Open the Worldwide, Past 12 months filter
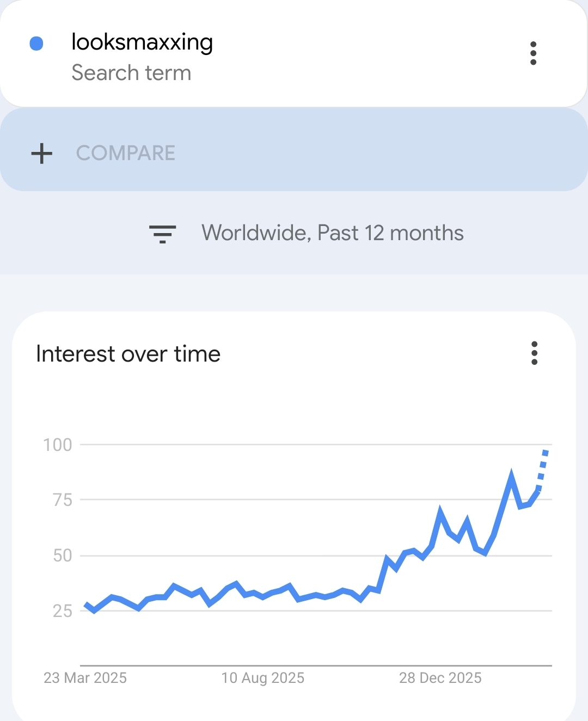Image resolution: width=588 pixels, height=721 pixels. point(332,233)
